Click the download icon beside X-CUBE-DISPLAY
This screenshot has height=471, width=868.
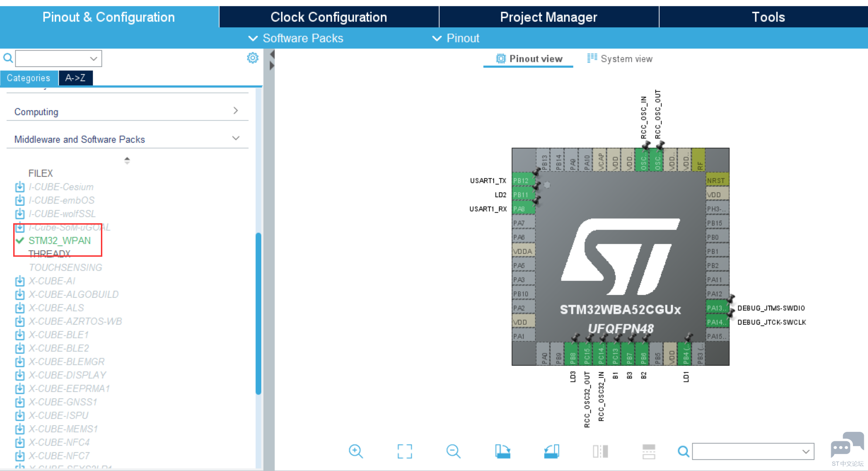pos(20,375)
